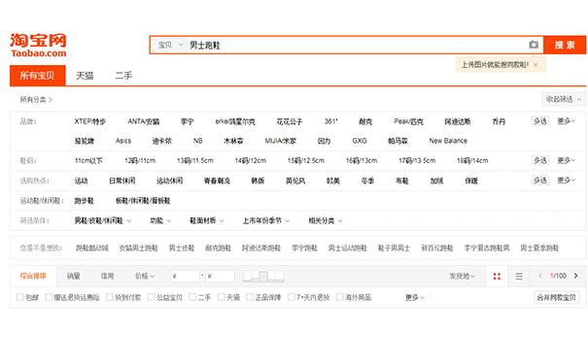Click suggested search 男士皮鞋

(x=182, y=248)
